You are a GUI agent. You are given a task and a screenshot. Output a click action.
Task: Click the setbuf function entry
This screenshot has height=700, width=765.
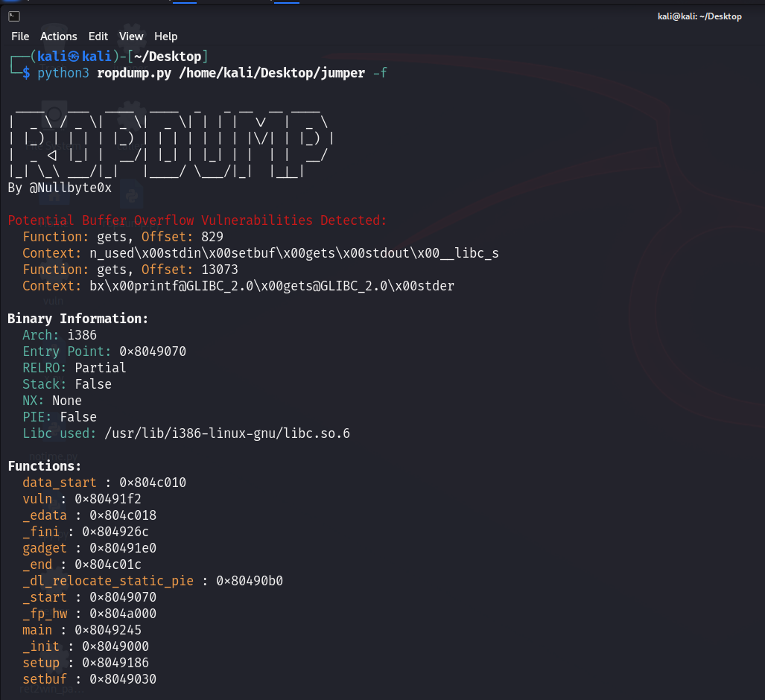[x=89, y=679]
